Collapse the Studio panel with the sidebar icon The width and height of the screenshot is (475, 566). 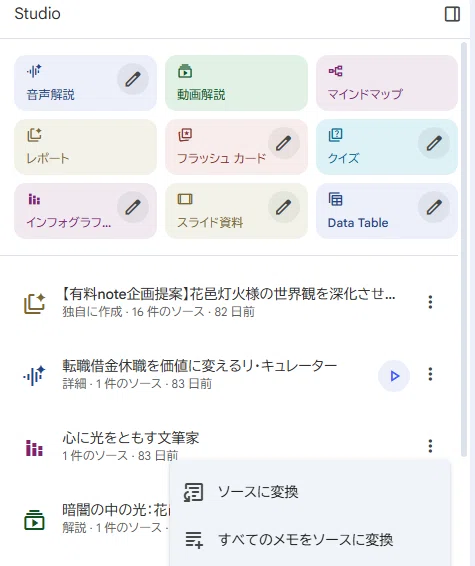point(452,14)
